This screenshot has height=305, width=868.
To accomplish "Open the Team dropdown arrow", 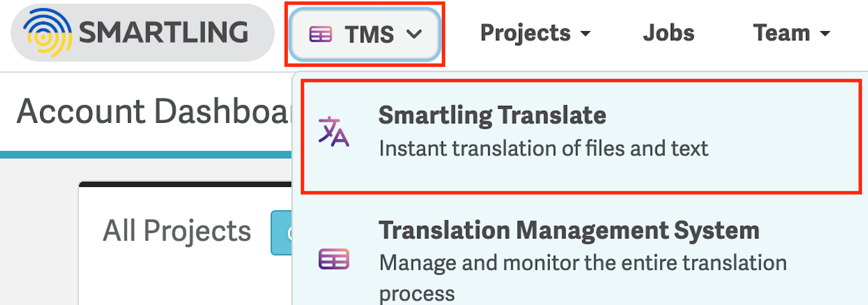I will pyautogui.click(x=825, y=33).
